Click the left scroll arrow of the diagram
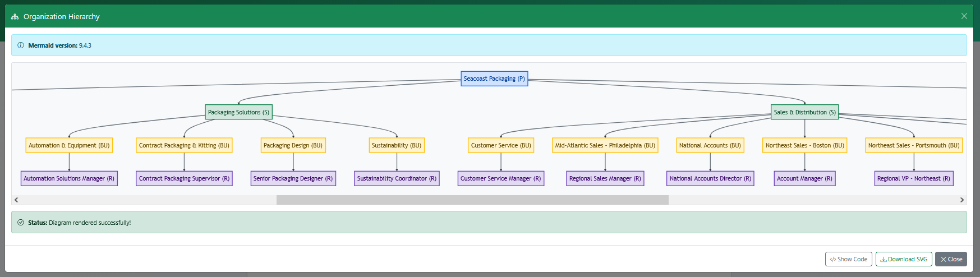Viewport: 980px width, 277px height. (16, 200)
